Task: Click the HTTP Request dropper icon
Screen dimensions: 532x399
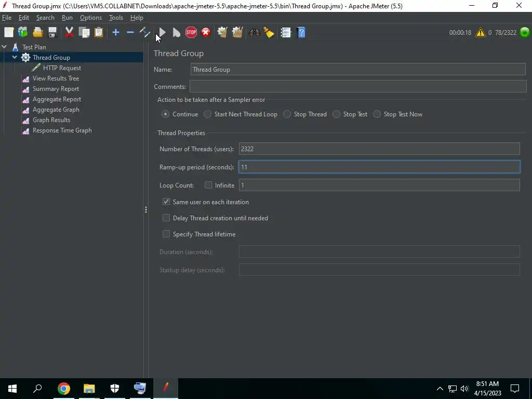Action: [x=36, y=68]
